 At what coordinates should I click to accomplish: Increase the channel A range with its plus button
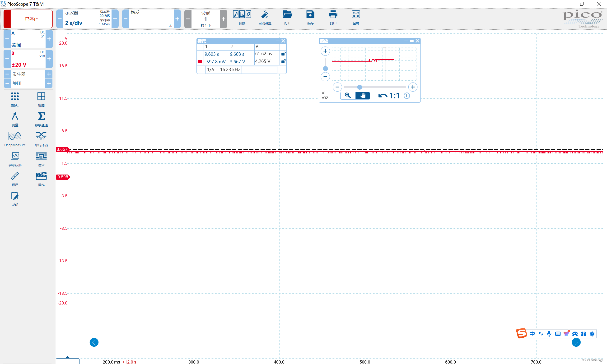point(49,39)
